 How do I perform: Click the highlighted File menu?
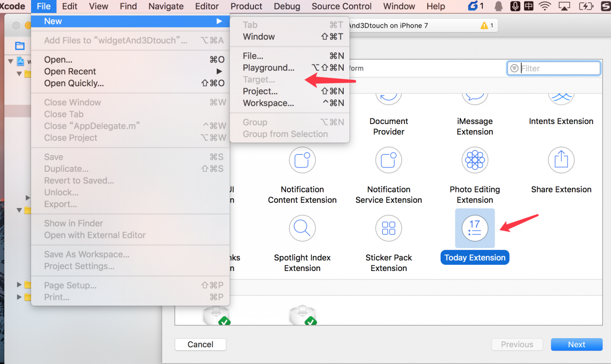(x=44, y=6)
